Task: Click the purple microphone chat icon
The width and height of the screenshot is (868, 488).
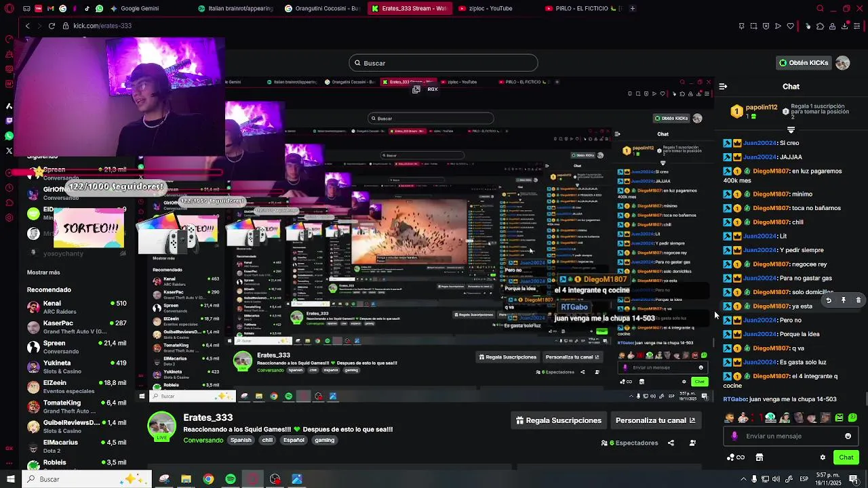Action: (734, 436)
